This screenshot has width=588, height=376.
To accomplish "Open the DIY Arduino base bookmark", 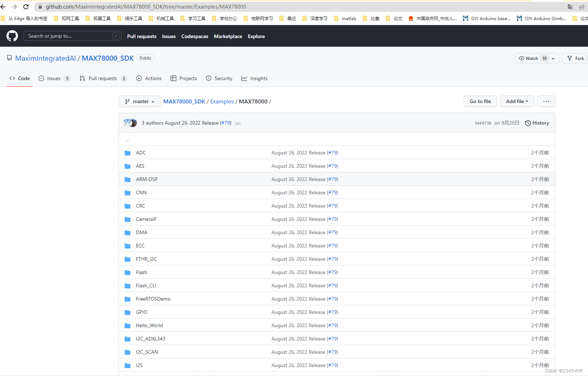I will [x=487, y=18].
